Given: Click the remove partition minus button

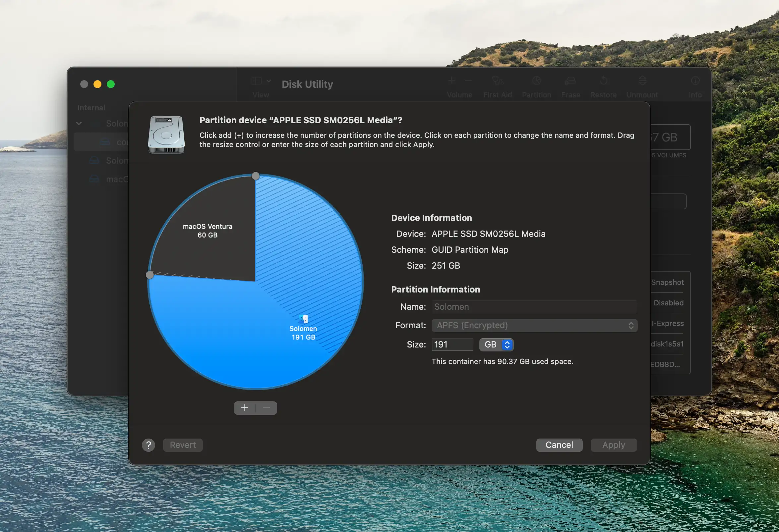Looking at the screenshot, I should 267,408.
